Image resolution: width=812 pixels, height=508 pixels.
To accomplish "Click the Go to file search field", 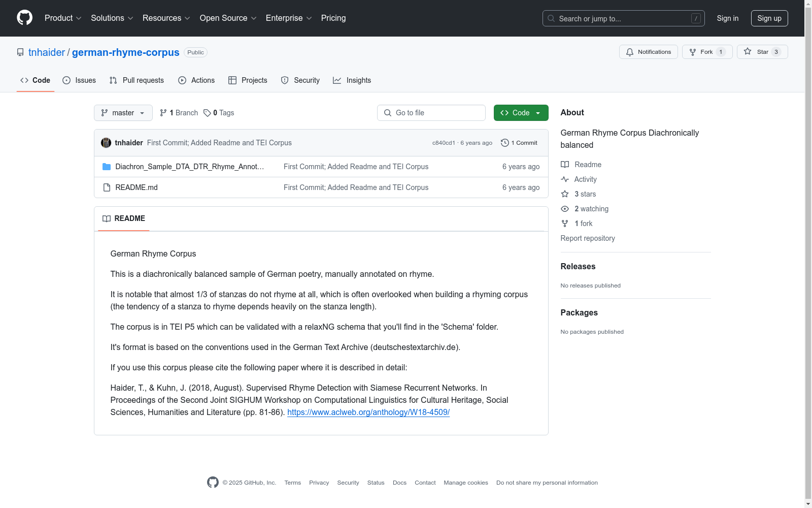I will click(x=431, y=113).
